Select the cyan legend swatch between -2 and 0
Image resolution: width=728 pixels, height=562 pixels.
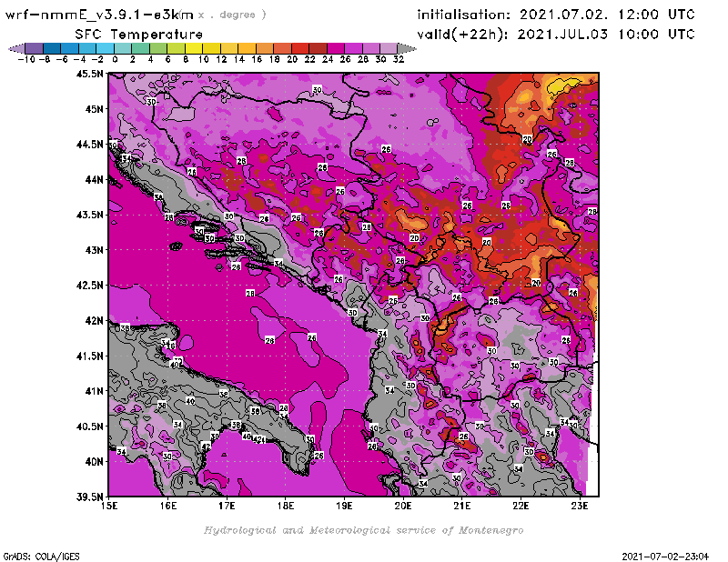(105, 48)
